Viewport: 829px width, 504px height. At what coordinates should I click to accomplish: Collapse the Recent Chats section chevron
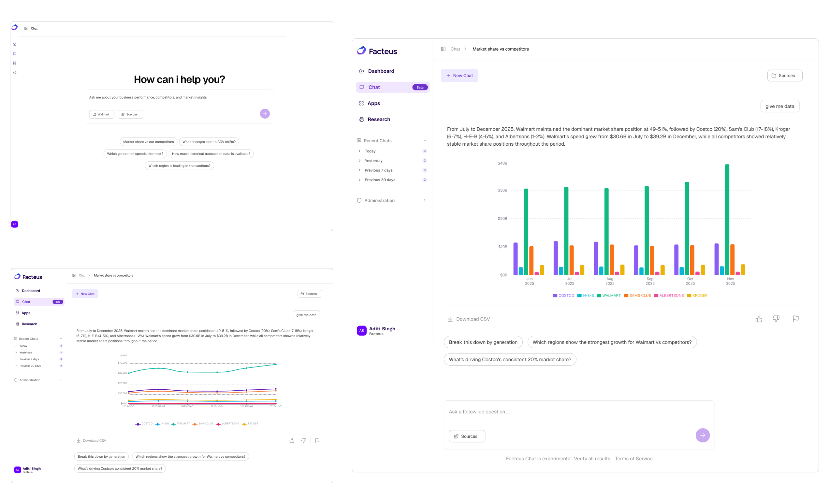pyautogui.click(x=425, y=141)
